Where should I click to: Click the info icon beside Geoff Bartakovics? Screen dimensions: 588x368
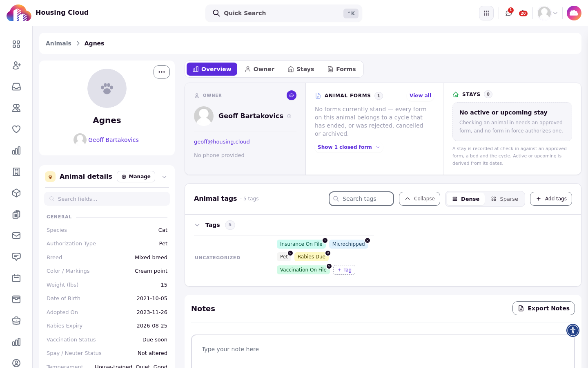tap(289, 116)
